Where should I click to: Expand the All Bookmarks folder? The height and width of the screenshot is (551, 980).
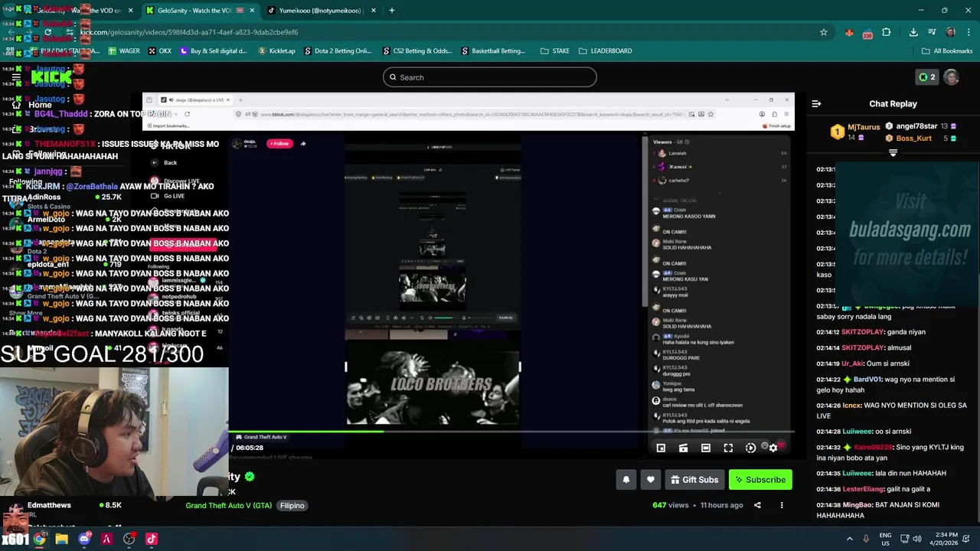[x=946, y=51]
